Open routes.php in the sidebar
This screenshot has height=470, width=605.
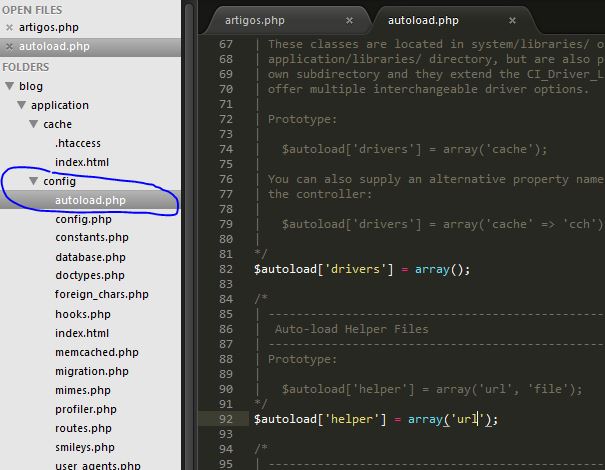click(x=83, y=428)
